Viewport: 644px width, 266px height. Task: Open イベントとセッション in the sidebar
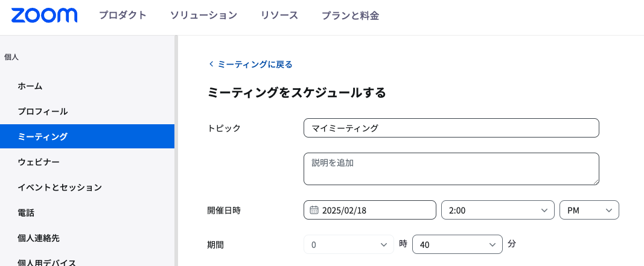point(60,188)
